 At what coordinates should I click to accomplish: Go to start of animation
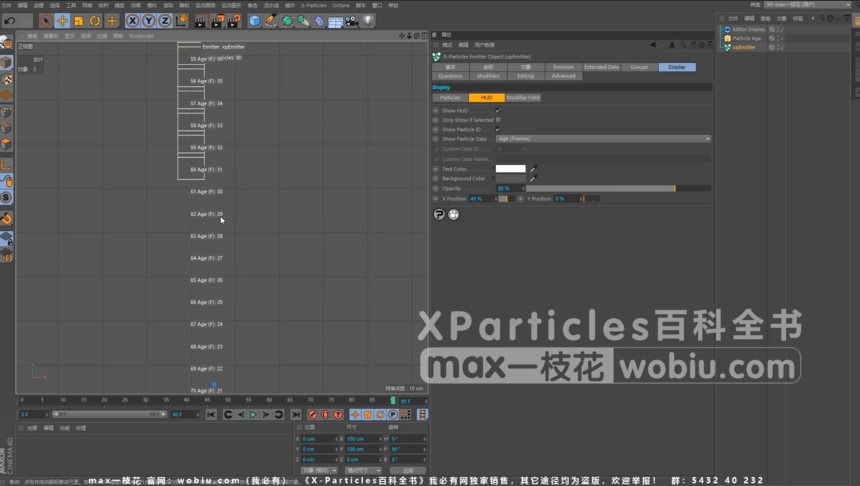point(211,415)
